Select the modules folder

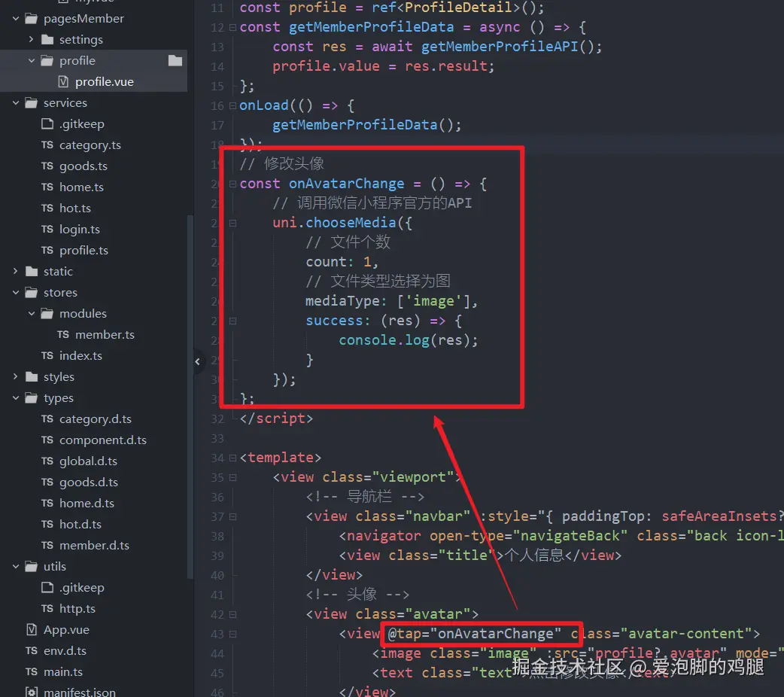83,313
